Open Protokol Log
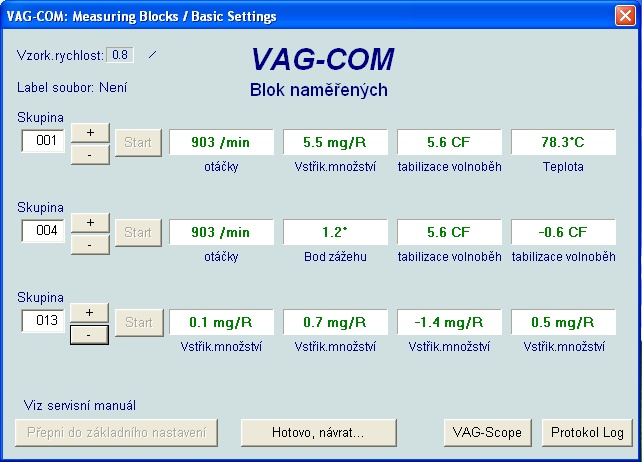The image size is (642, 462). point(587,433)
